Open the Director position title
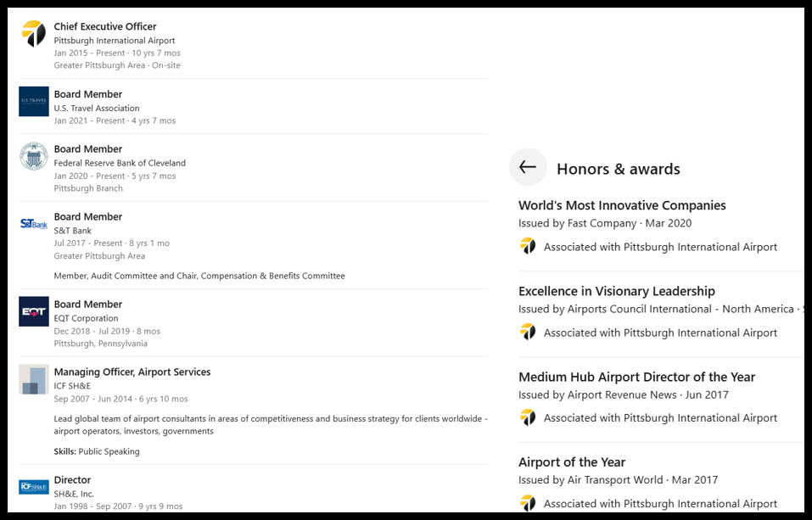The image size is (812, 520). 72,479
